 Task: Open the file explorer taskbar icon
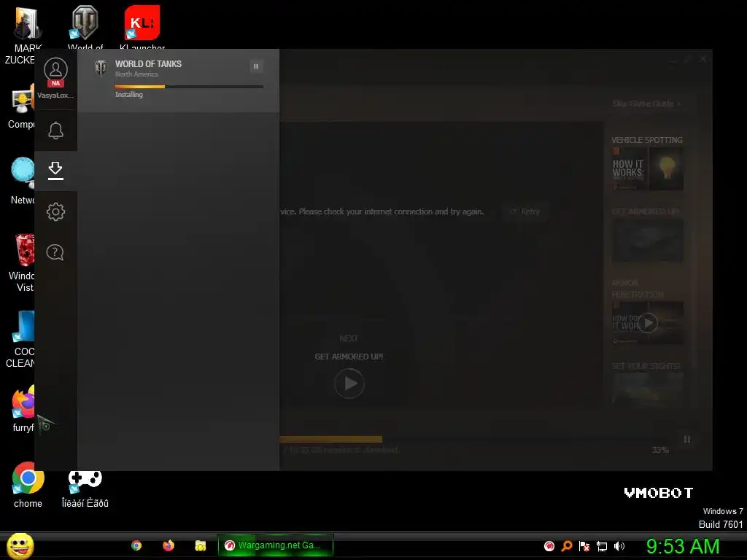201,545
